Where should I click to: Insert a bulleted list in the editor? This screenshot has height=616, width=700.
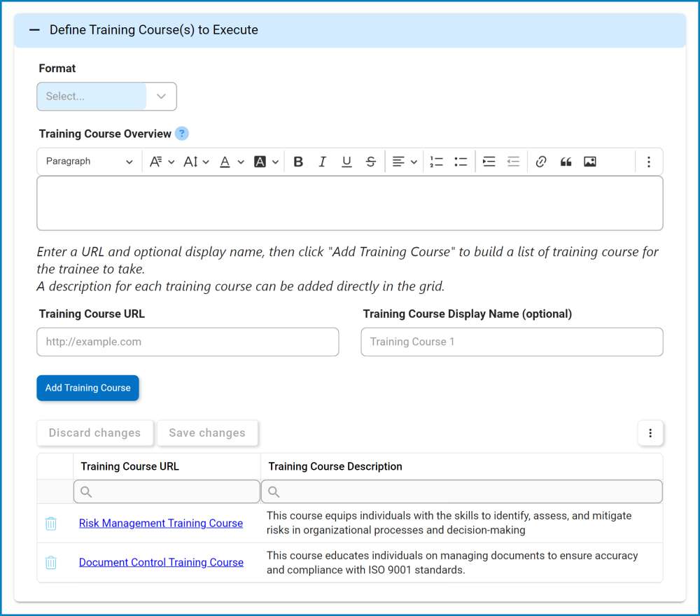click(x=460, y=161)
